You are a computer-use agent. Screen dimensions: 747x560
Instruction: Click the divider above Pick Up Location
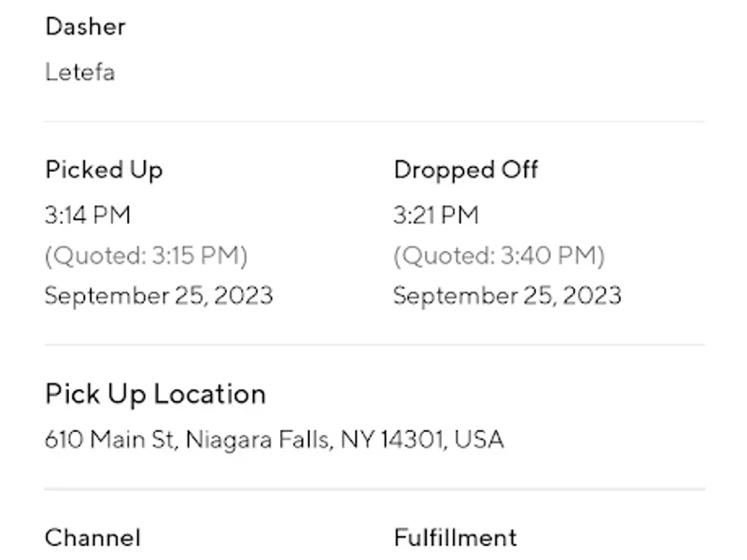point(373,344)
